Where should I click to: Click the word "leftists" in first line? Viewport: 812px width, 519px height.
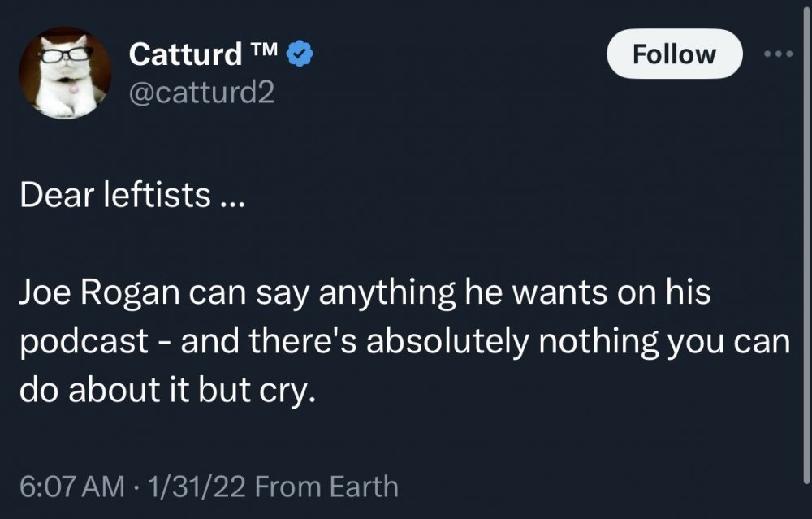[155, 195]
